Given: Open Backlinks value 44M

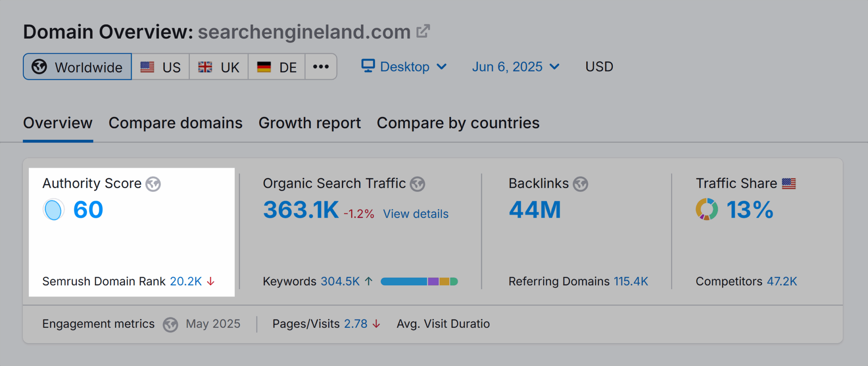Looking at the screenshot, I should click(x=535, y=210).
